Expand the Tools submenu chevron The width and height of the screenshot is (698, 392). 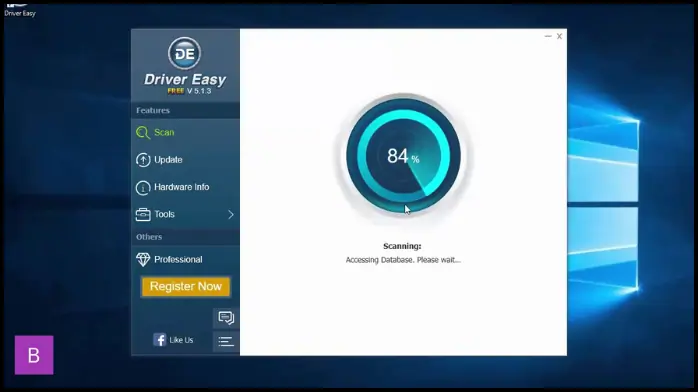231,214
